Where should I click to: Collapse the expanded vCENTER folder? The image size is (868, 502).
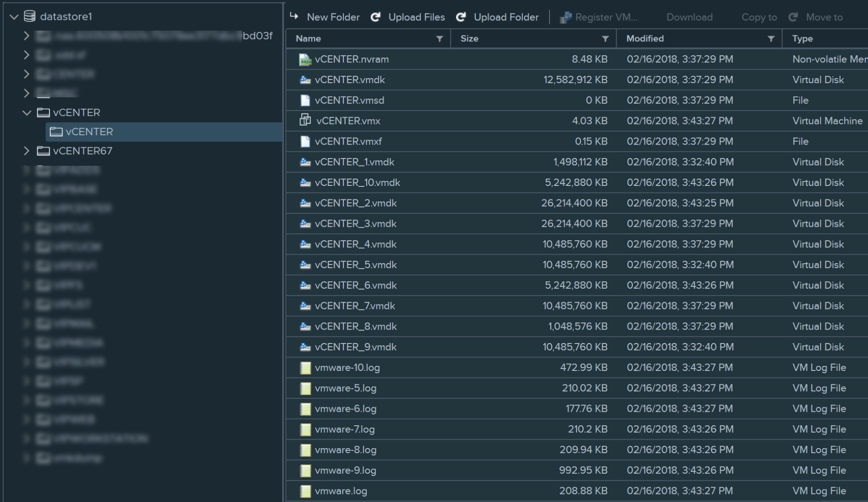27,113
